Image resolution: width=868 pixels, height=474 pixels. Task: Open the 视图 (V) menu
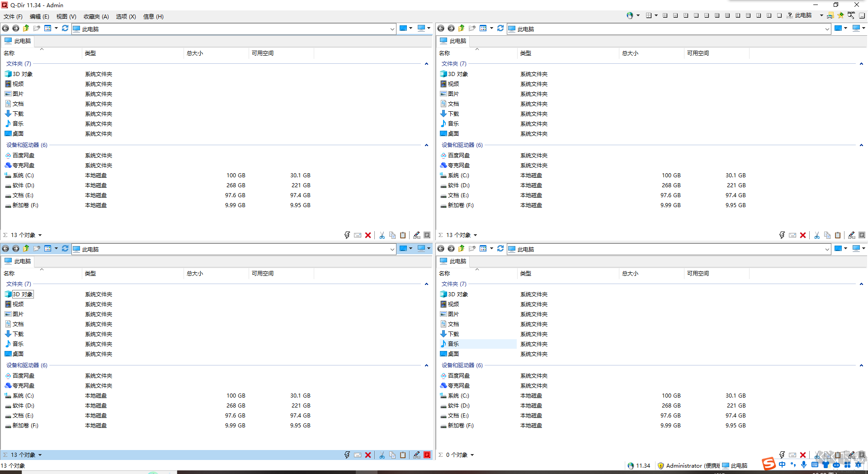click(x=66, y=17)
